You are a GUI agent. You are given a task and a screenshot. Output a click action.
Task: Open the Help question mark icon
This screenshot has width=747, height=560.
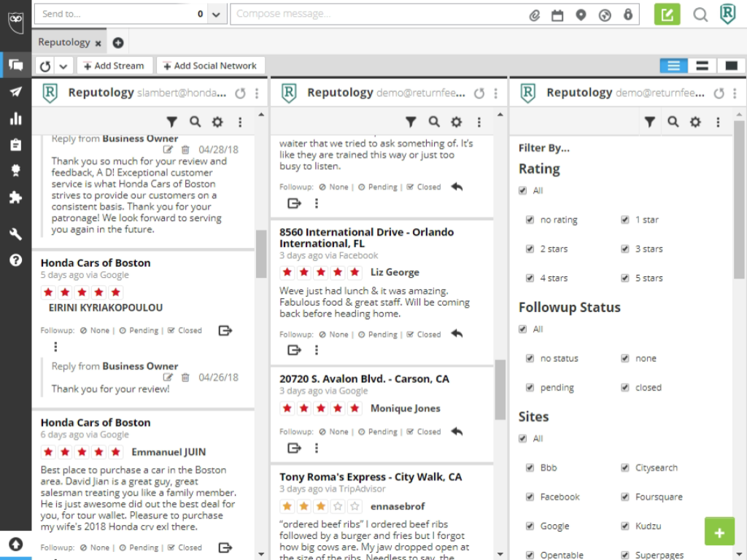[x=15, y=260]
